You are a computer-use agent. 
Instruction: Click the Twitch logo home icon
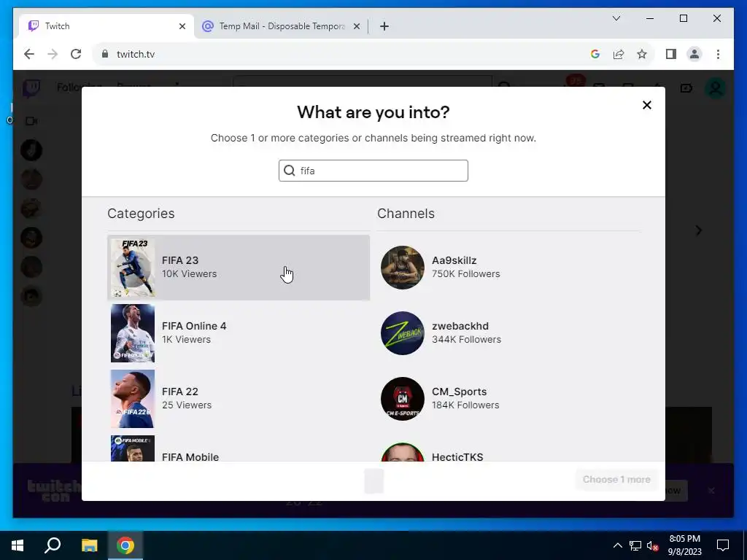(x=31, y=88)
